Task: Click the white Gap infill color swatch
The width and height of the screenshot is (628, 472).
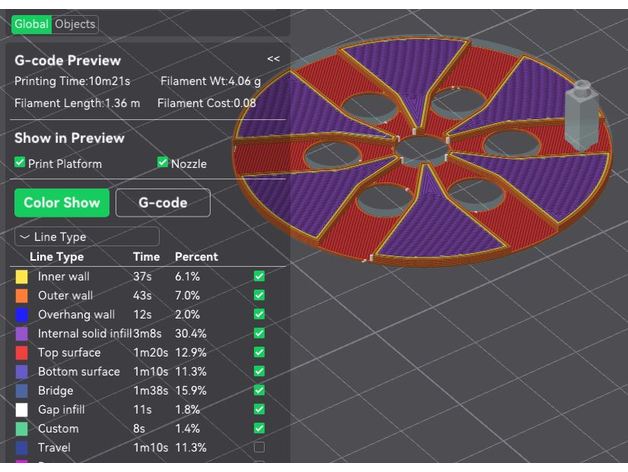Action: point(21,409)
